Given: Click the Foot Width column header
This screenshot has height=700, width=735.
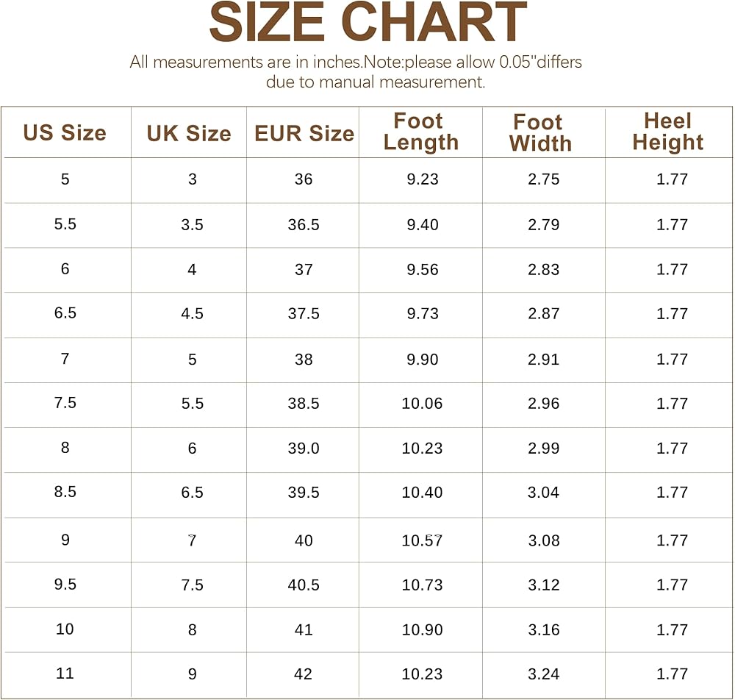Looking at the screenshot, I should coord(540,132).
